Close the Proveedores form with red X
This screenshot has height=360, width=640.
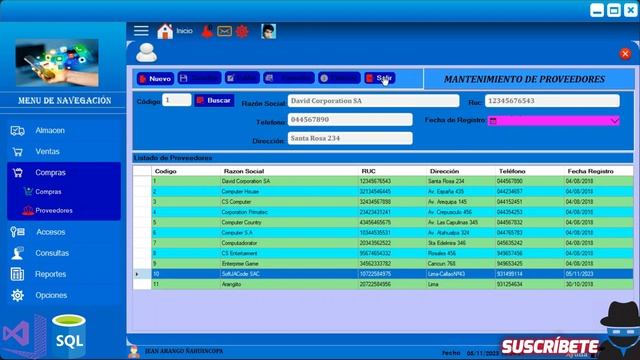point(625,53)
